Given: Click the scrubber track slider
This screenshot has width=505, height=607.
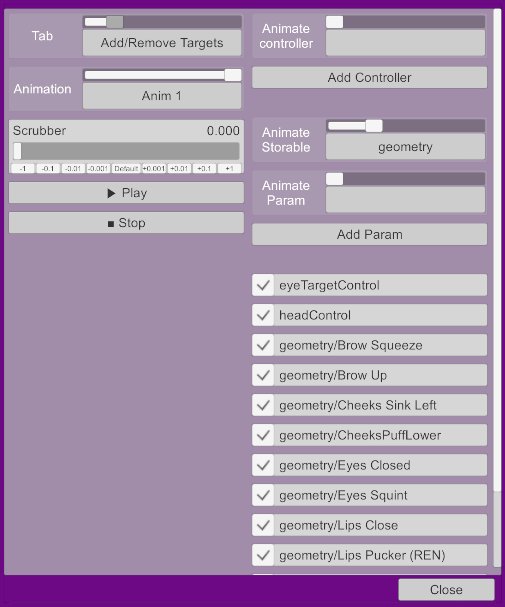Looking at the screenshot, I should [126, 151].
